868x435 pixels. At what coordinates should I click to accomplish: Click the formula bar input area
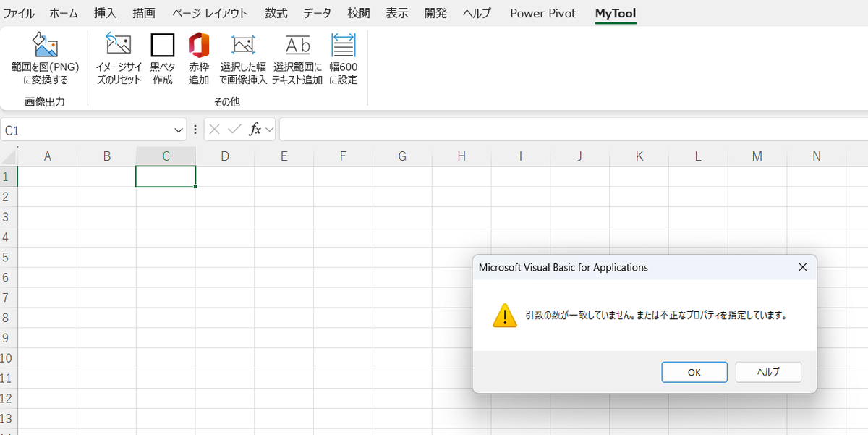click(x=573, y=130)
